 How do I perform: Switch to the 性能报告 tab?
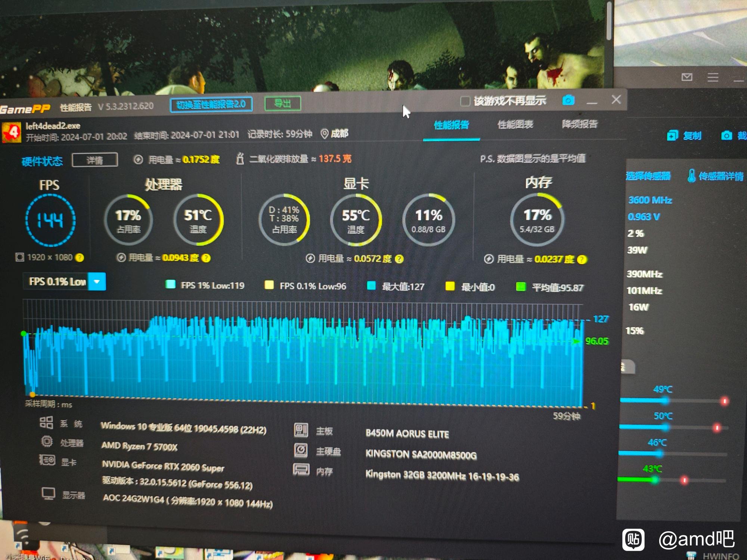click(x=451, y=125)
